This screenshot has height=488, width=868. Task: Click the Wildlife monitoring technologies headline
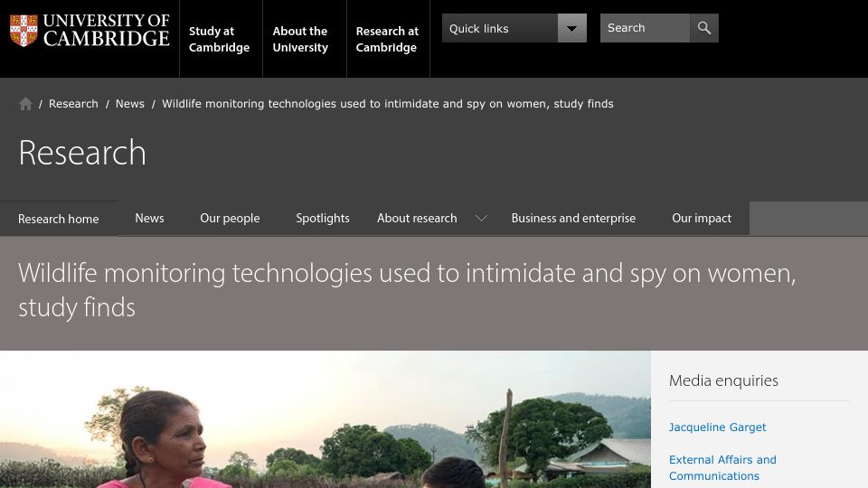tap(407, 290)
